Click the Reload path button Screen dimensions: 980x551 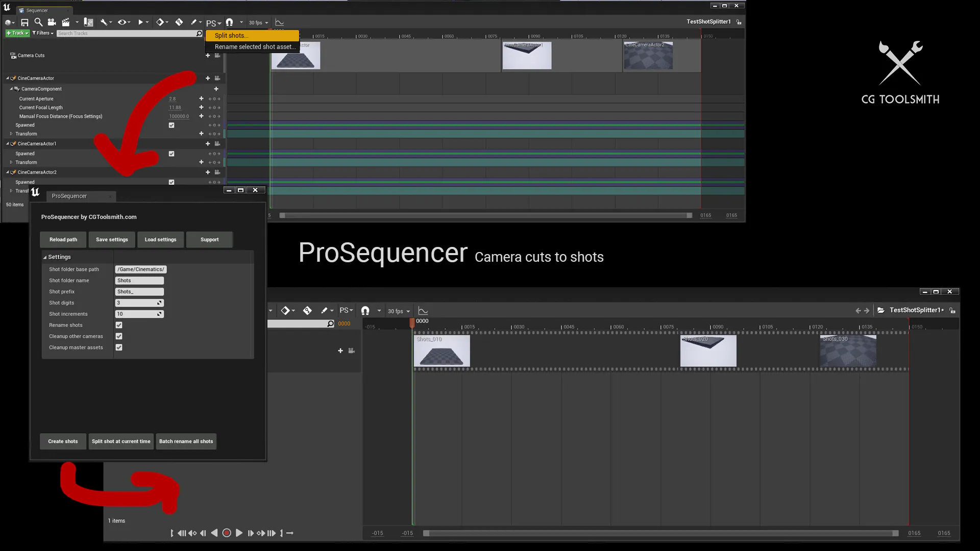pyautogui.click(x=63, y=239)
